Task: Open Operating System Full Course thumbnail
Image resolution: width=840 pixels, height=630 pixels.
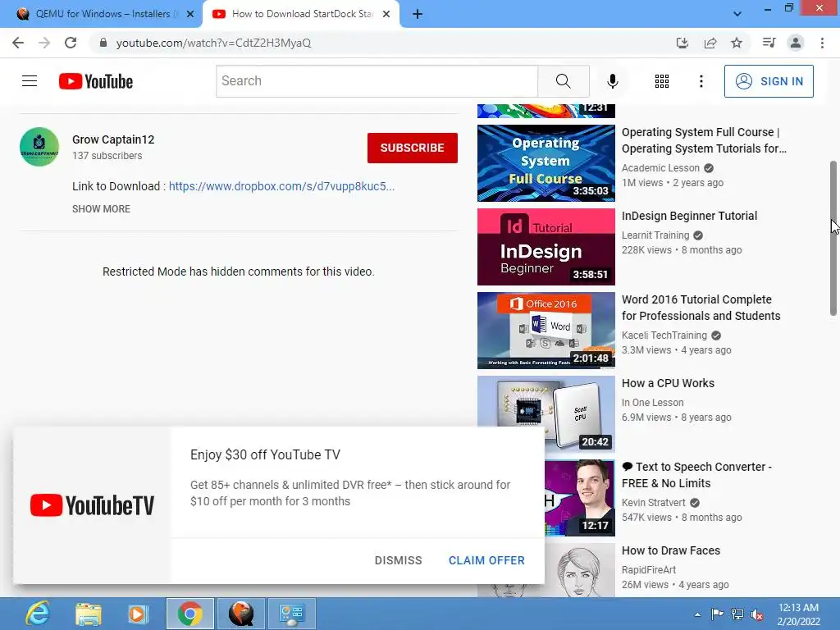Action: (546, 163)
